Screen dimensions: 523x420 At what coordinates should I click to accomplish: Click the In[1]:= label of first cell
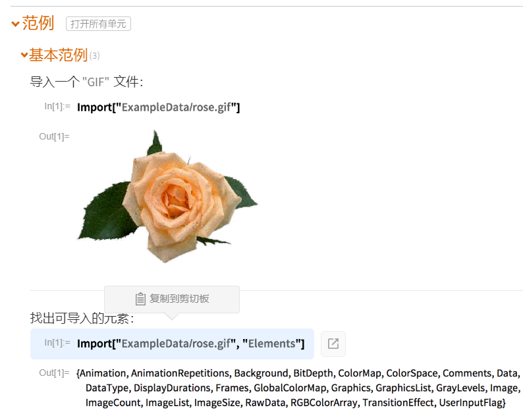57,107
